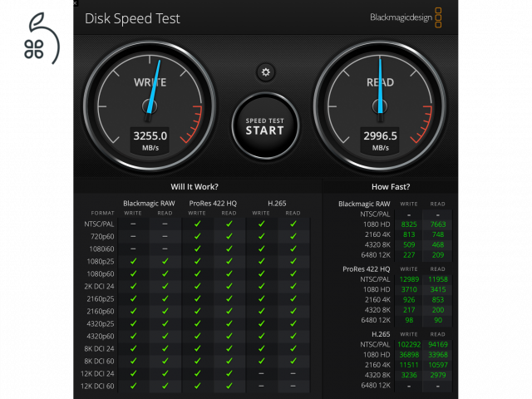Click ProRes 422 HQ write checkmark for NTSC/PAL

point(197,224)
